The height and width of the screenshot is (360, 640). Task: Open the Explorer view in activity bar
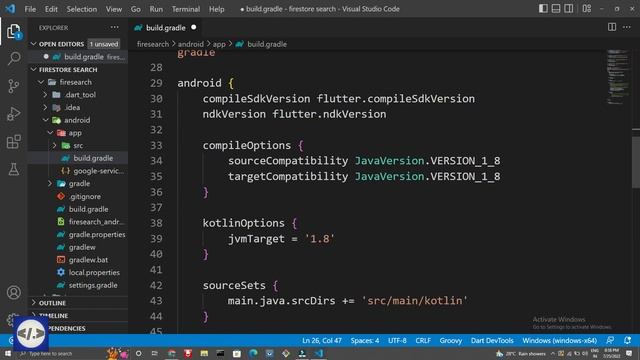coord(13,31)
